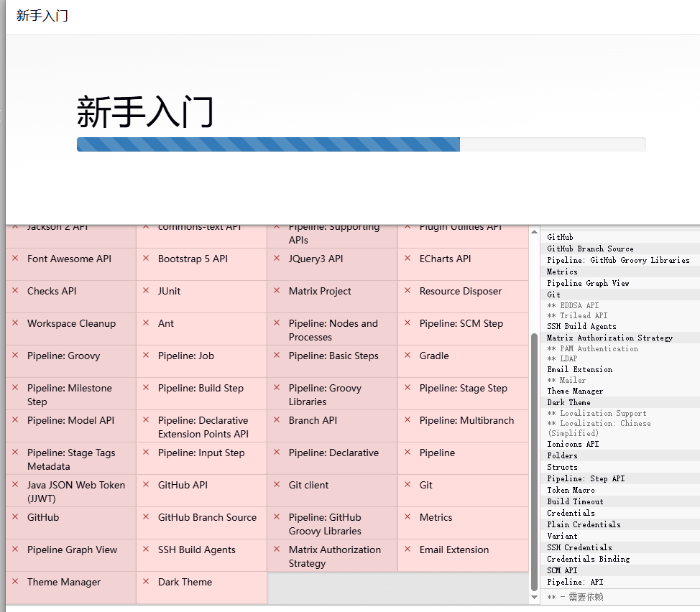Image resolution: width=700 pixels, height=612 pixels.
Task: Click the X icon for Resource Disposer
Action: 407,290
